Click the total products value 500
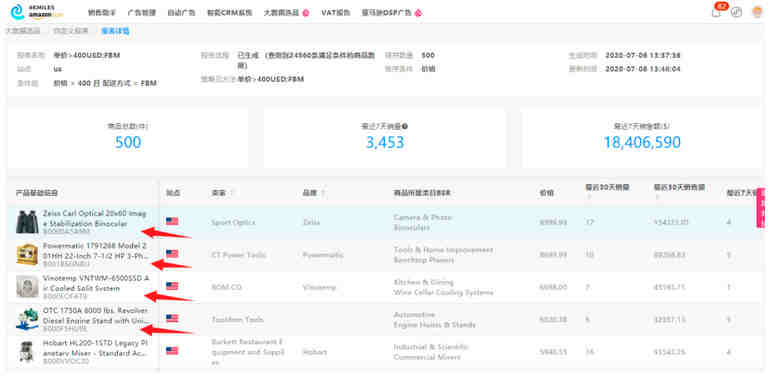Image resolution: width=774 pixels, height=380 pixels. [x=128, y=143]
